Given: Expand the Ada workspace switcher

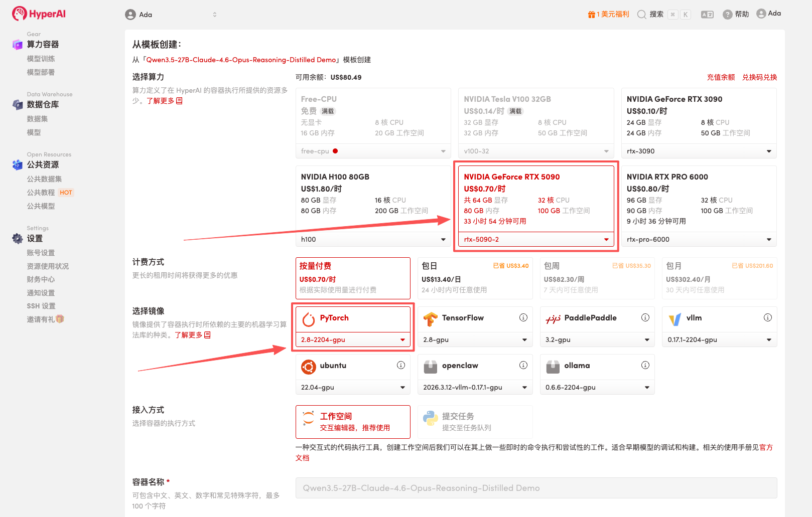Looking at the screenshot, I should click(171, 15).
